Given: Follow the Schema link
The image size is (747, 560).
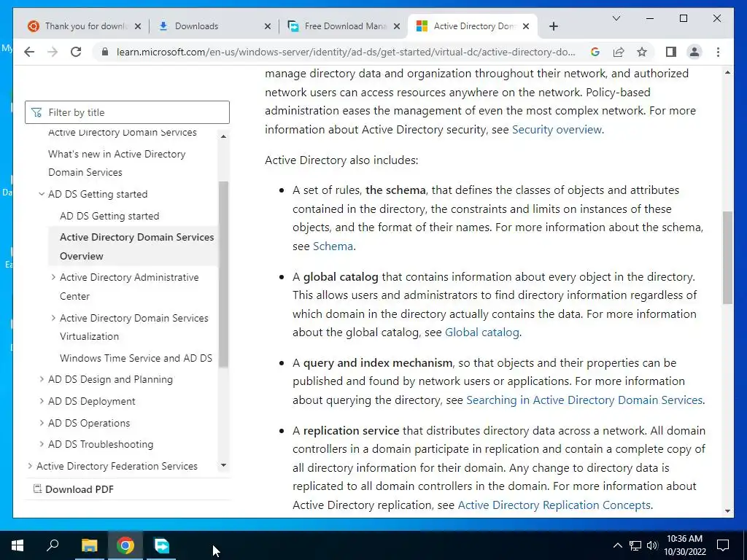Looking at the screenshot, I should pos(333,246).
